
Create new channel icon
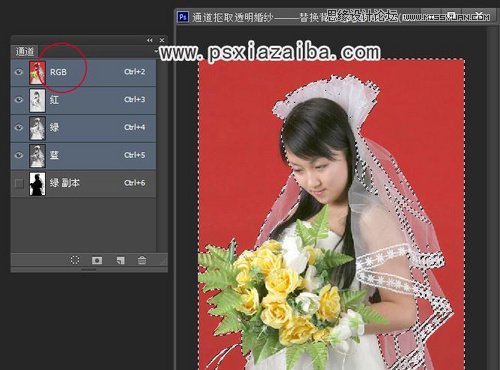coord(120,260)
